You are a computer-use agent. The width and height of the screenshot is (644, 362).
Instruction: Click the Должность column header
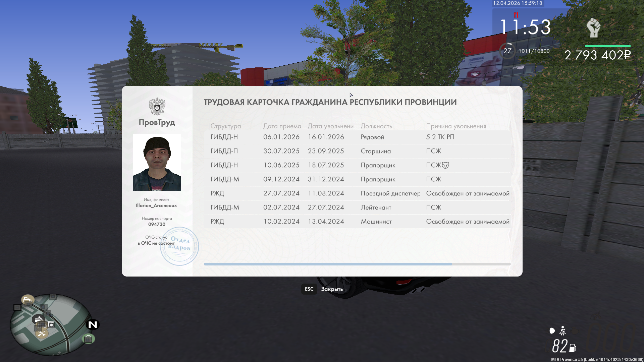coord(376,126)
